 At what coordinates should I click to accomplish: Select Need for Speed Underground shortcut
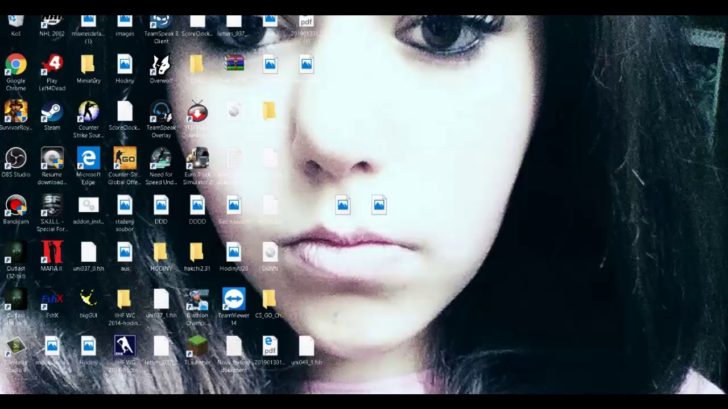pos(160,158)
